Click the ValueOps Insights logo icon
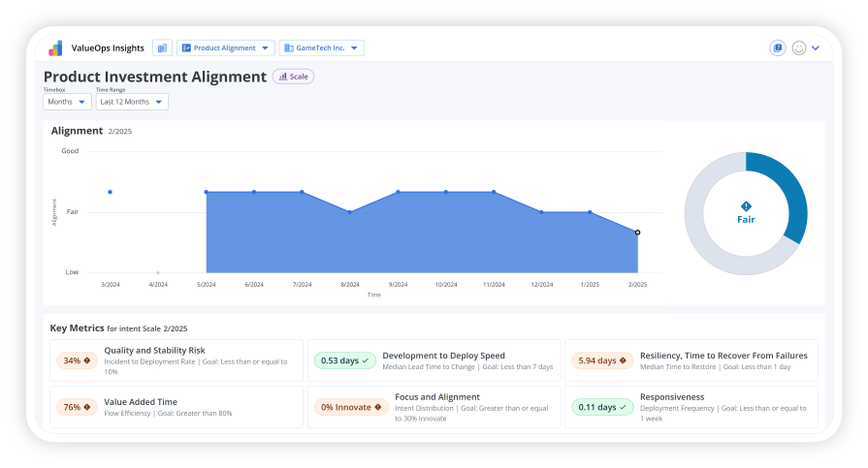The width and height of the screenshot is (868, 468). click(x=55, y=47)
